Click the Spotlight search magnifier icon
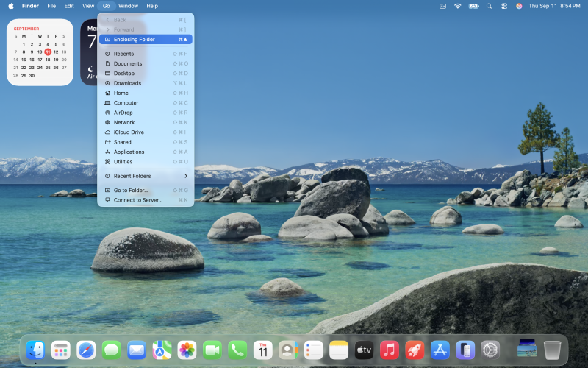 [x=489, y=6]
